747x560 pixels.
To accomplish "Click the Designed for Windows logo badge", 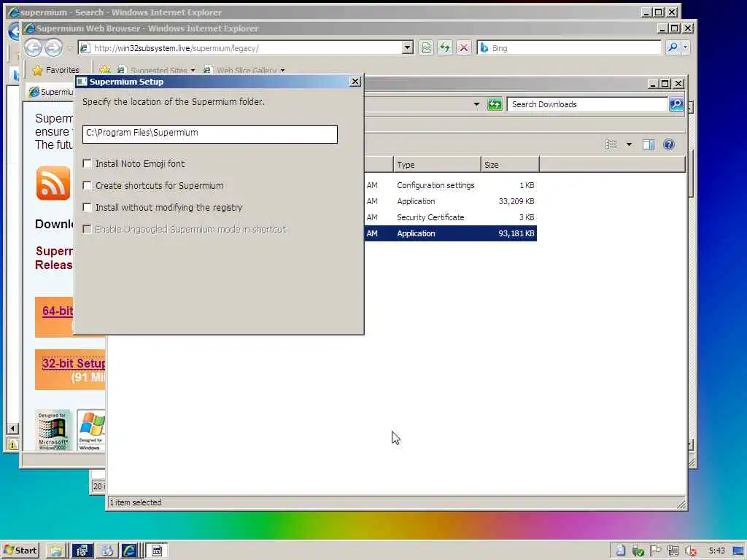I will tap(90, 430).
